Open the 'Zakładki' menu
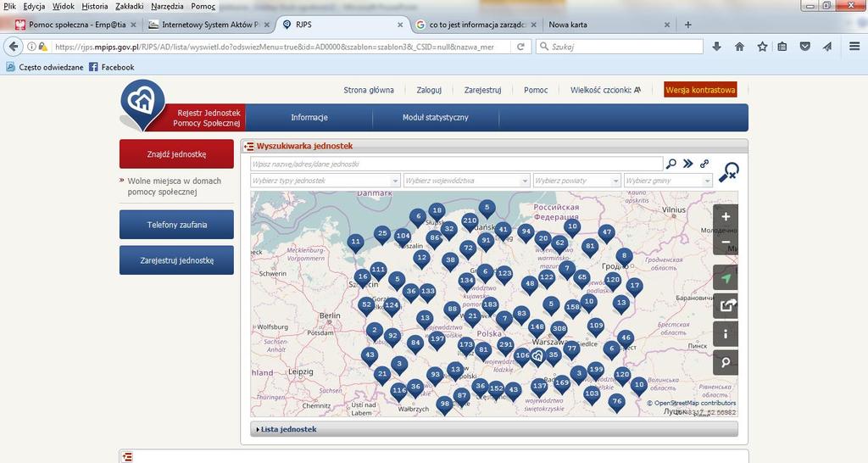This screenshot has height=463, width=868. [x=130, y=6]
